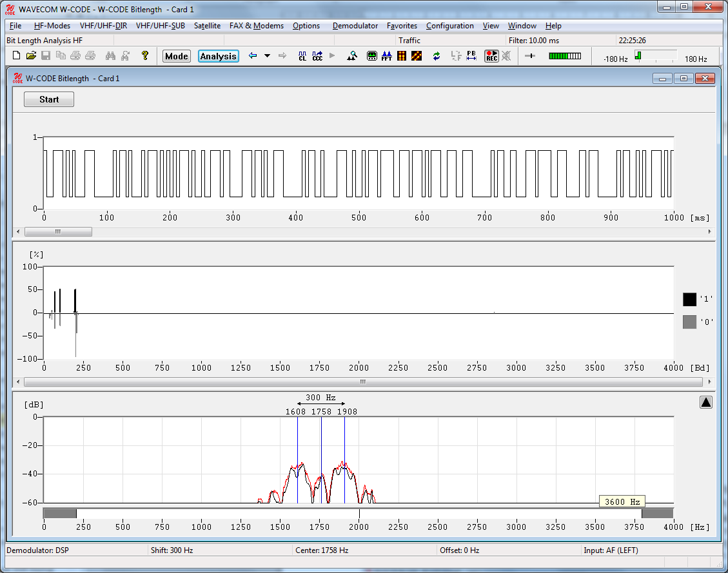The height and width of the screenshot is (573, 728).
Task: Close the W-CODE Bitlength Card 1 child window
Action: pos(705,79)
